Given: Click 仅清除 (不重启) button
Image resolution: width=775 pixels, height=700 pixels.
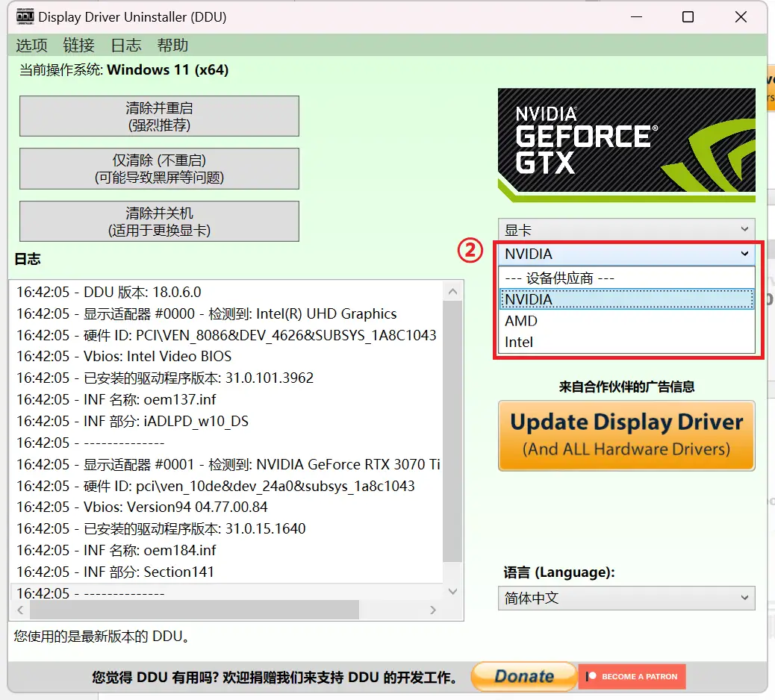Looking at the screenshot, I should pos(159,169).
